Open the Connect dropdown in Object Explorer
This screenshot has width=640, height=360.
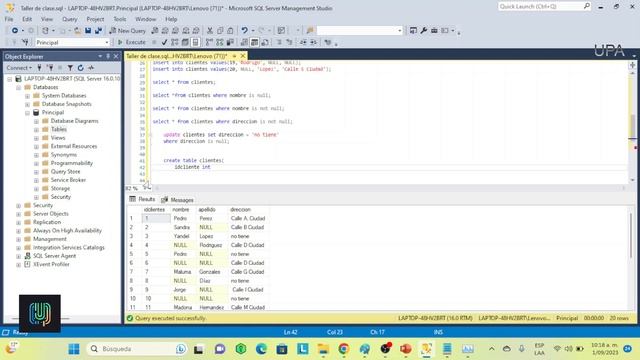(x=19, y=68)
